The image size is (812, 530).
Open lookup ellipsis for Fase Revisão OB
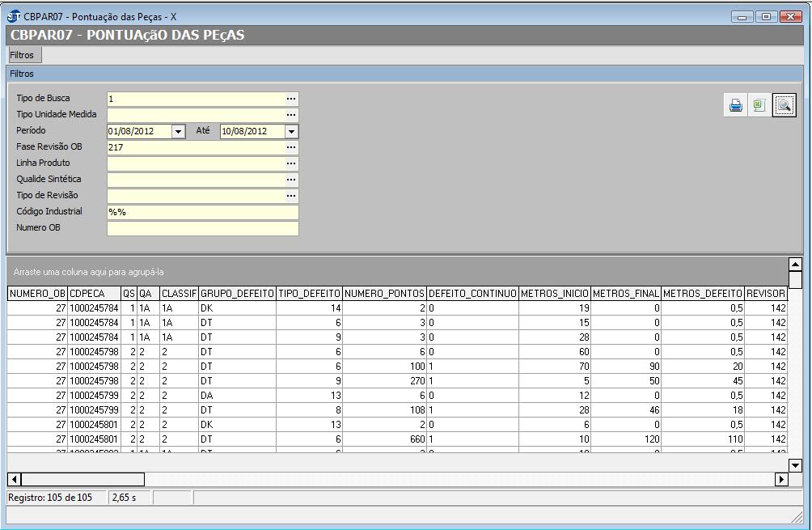pos(291,147)
